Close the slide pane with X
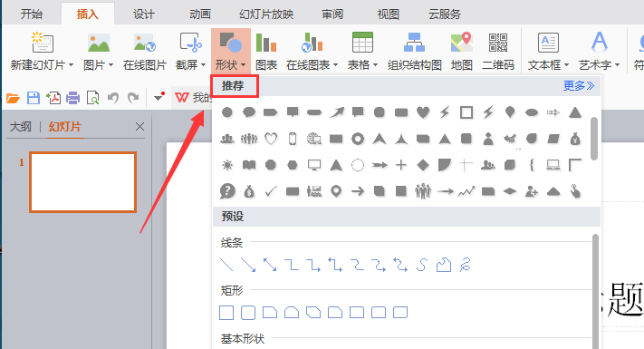The height and width of the screenshot is (349, 644). pyautogui.click(x=139, y=127)
